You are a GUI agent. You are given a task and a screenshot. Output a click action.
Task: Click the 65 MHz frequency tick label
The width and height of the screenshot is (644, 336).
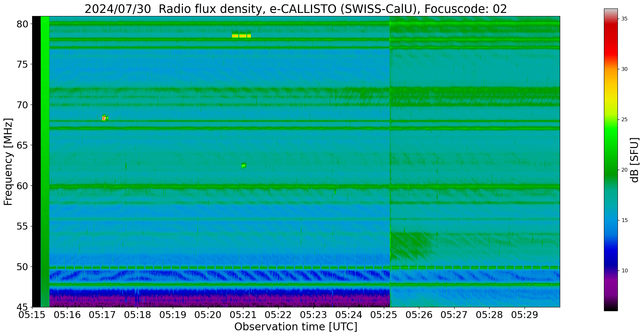point(22,145)
